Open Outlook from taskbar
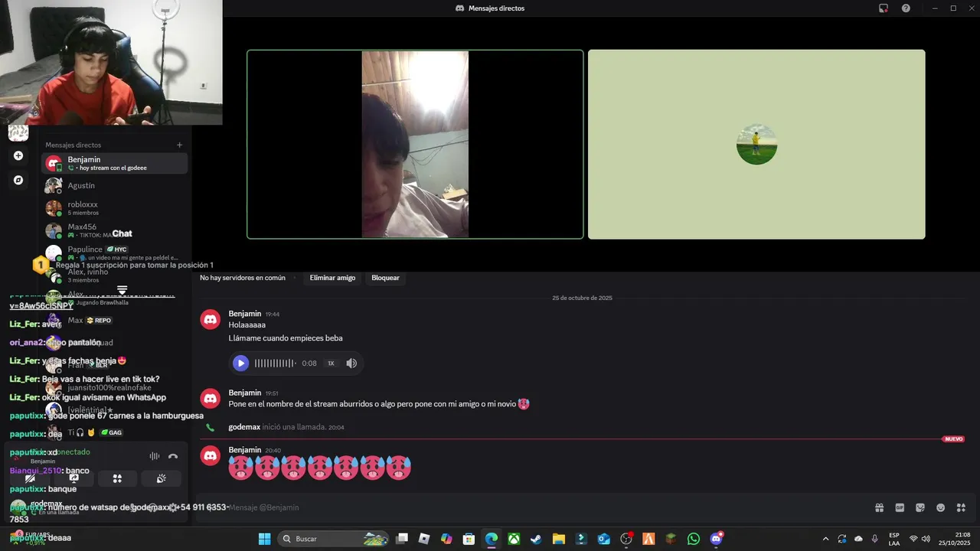 pyautogui.click(x=603, y=539)
